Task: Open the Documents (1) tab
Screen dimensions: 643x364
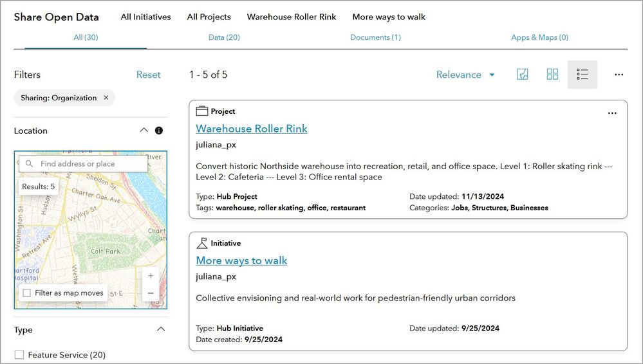Action: click(x=375, y=37)
